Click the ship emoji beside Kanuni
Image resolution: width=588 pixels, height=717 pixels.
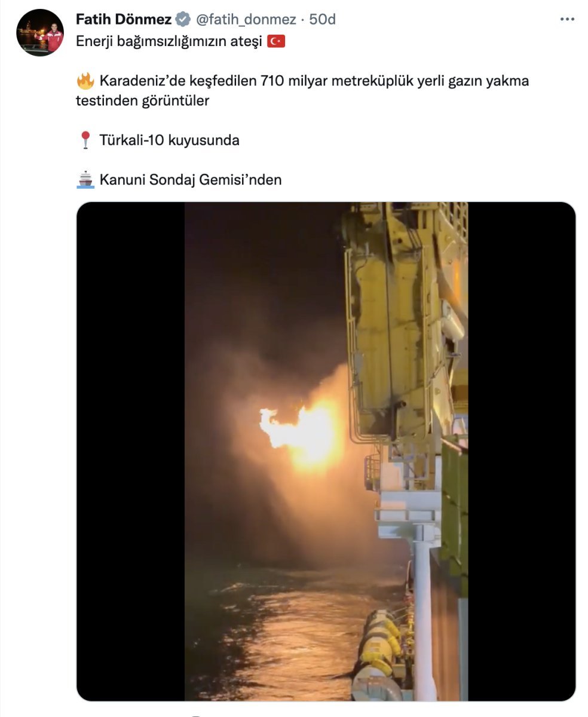(x=85, y=179)
